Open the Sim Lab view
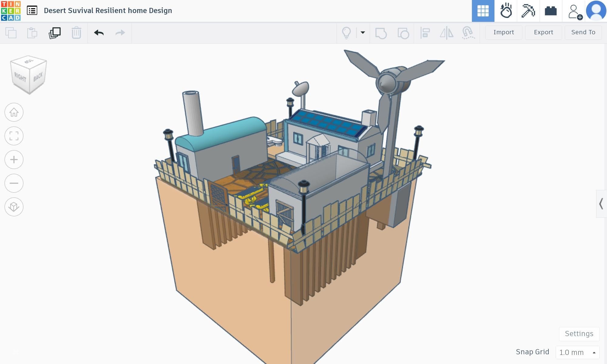This screenshot has width=607, height=364. click(506, 11)
